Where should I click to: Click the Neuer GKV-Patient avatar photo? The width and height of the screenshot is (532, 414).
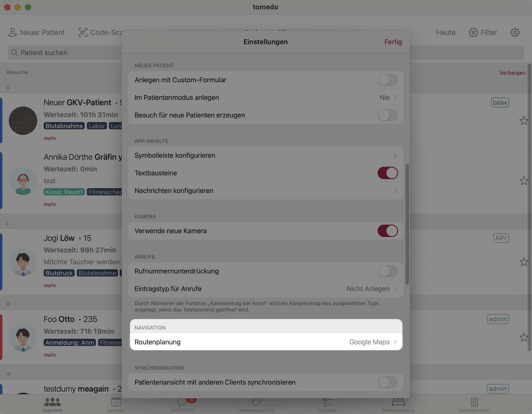tap(23, 121)
